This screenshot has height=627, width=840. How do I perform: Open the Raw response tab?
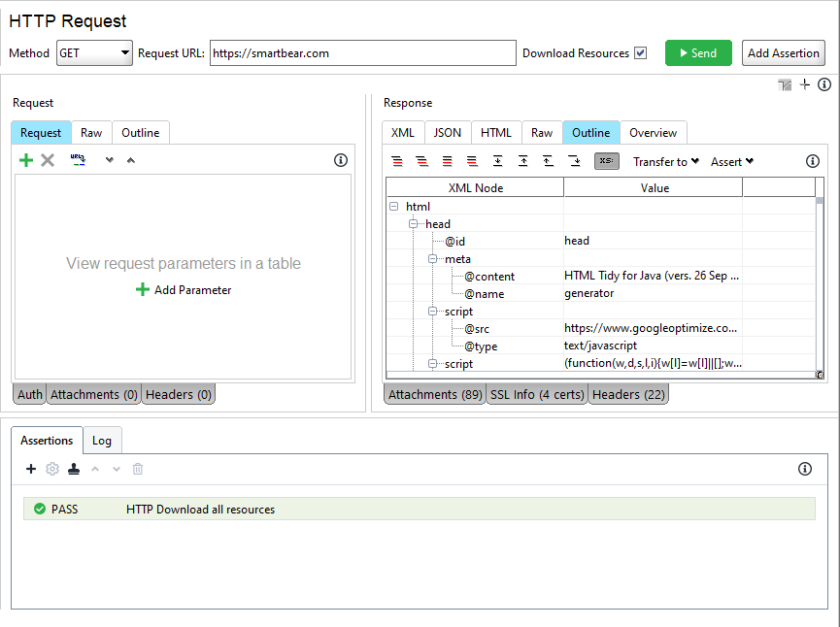[x=542, y=133]
